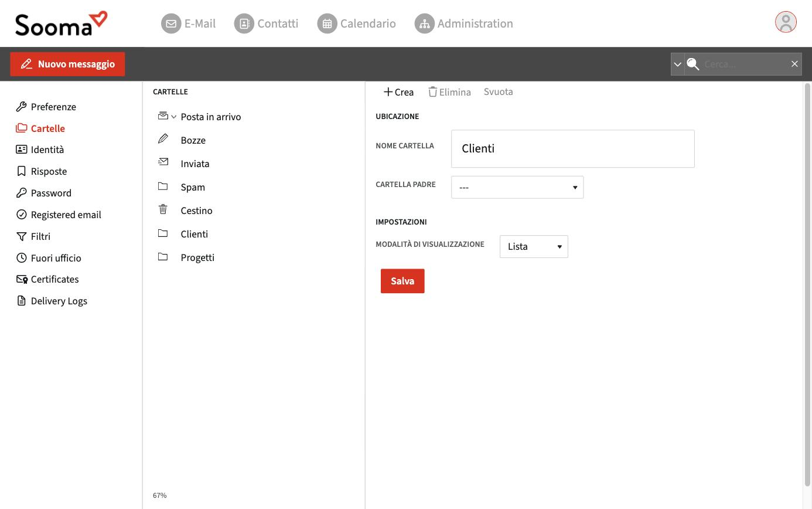
Task: Click the Crea plus icon
Action: [388, 91]
